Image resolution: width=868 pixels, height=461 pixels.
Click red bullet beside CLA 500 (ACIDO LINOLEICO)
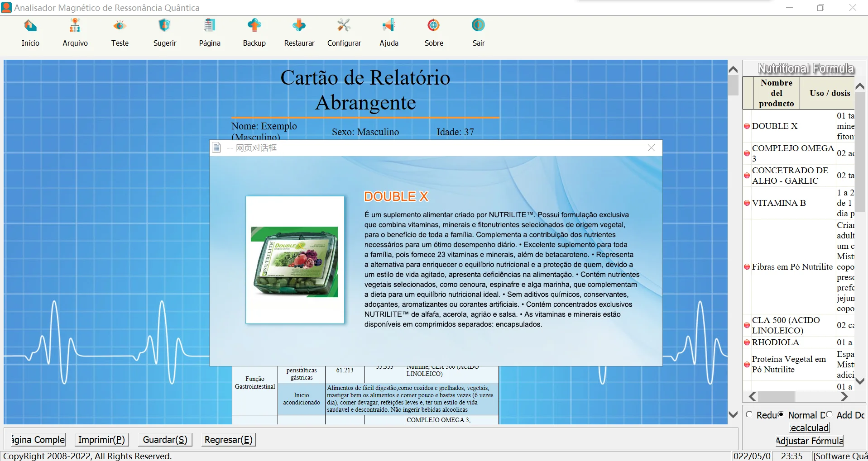747,325
